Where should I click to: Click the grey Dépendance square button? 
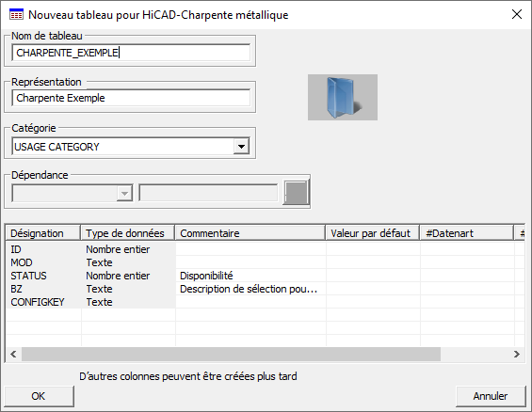(x=297, y=192)
